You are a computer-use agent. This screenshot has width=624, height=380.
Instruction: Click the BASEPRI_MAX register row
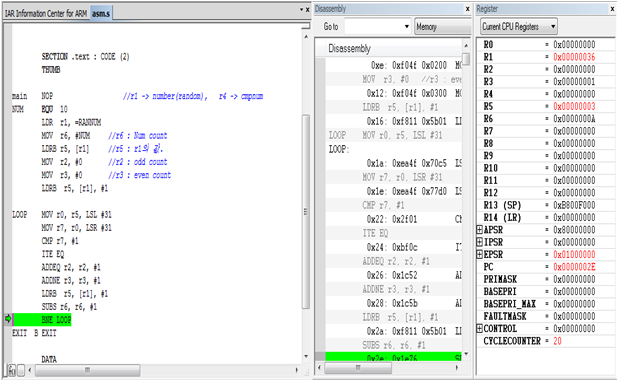point(546,304)
